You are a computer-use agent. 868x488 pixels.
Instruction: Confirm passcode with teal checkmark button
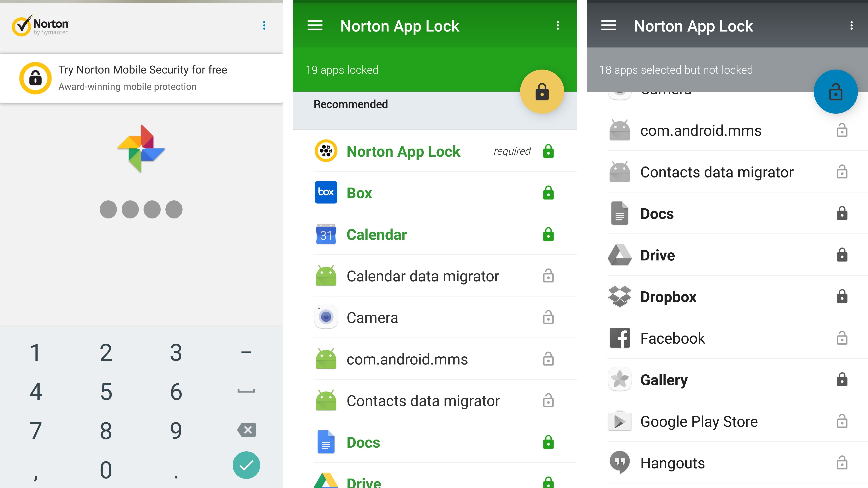[246, 465]
